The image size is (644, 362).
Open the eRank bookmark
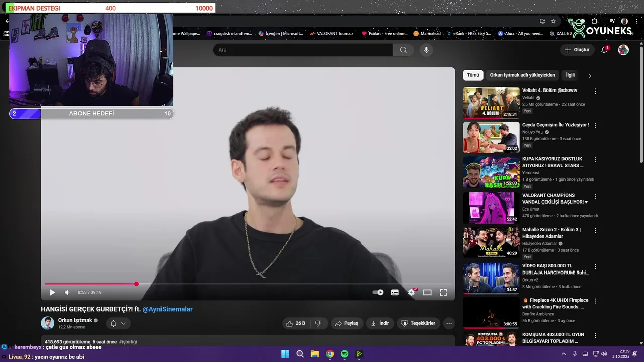(468, 34)
